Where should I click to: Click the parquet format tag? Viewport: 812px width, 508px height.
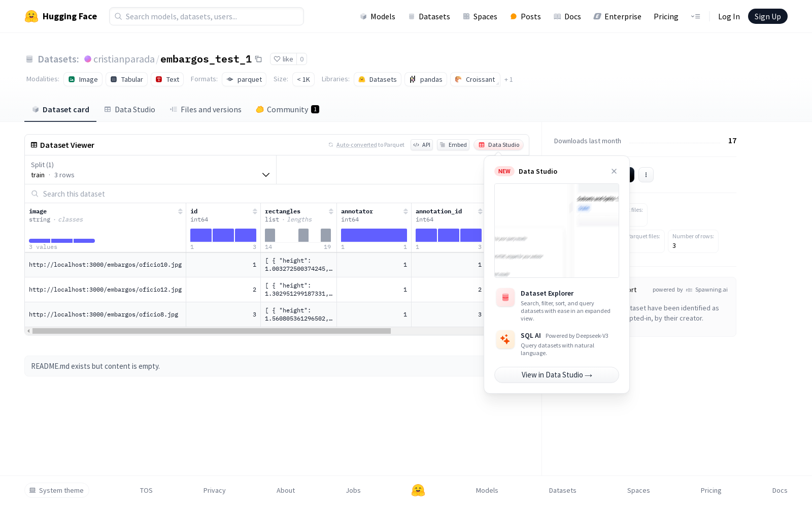(244, 79)
